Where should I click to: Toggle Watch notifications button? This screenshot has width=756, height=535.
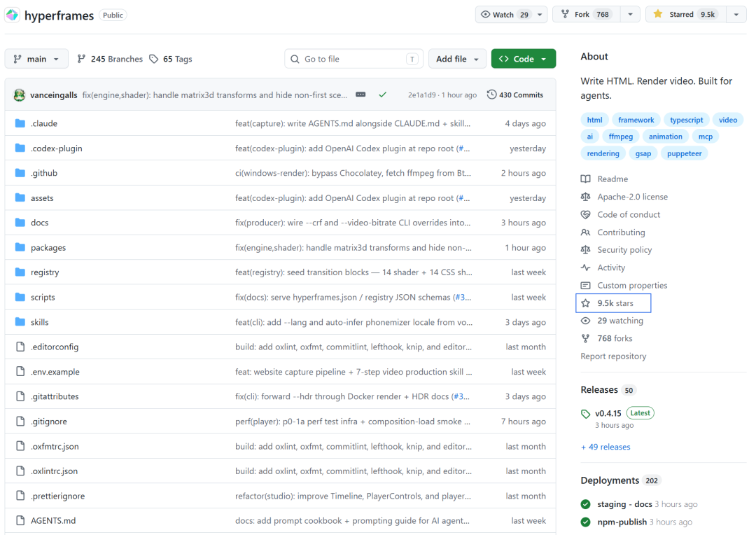point(505,15)
